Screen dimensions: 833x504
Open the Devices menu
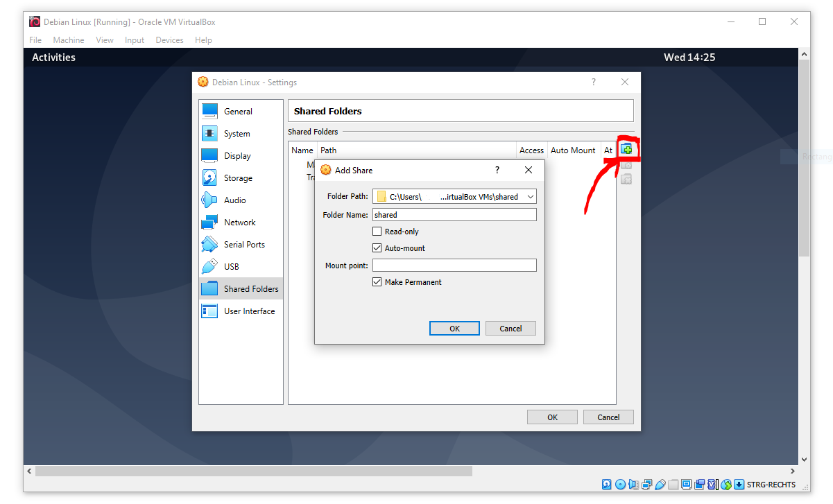[169, 40]
